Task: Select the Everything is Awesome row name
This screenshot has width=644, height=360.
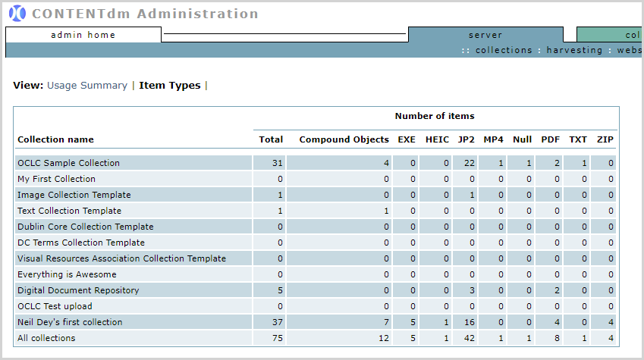Action: coord(67,274)
